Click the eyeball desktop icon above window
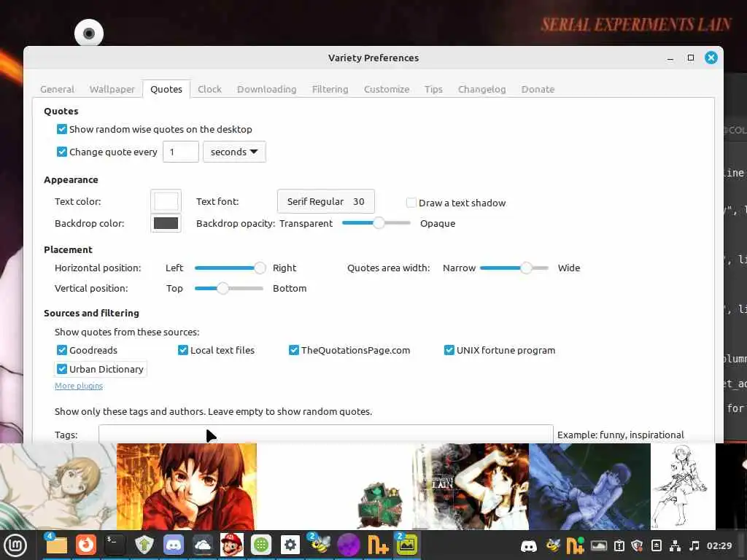Image resolution: width=747 pixels, height=560 pixels. pyautogui.click(x=88, y=34)
